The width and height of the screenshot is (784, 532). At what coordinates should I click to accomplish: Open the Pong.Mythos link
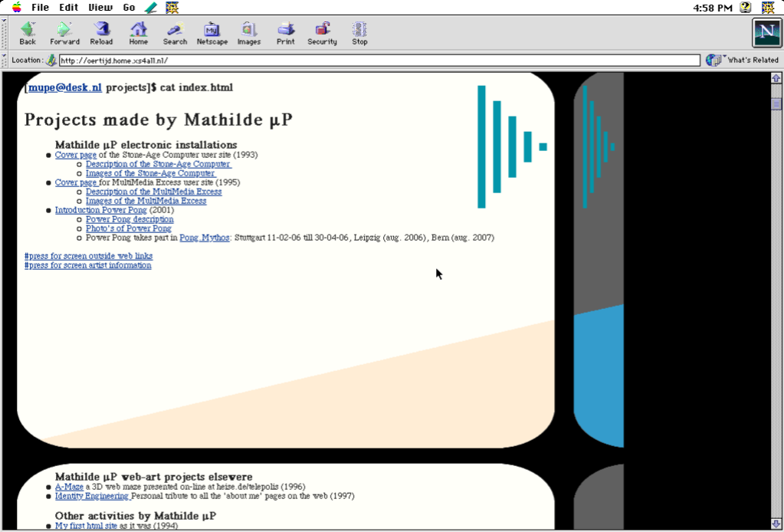pyautogui.click(x=204, y=238)
